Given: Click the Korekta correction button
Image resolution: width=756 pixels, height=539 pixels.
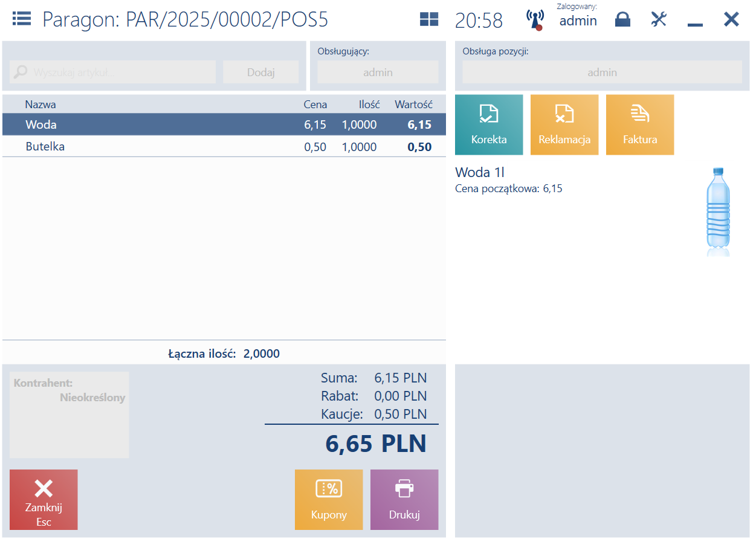Looking at the screenshot, I should (489, 124).
